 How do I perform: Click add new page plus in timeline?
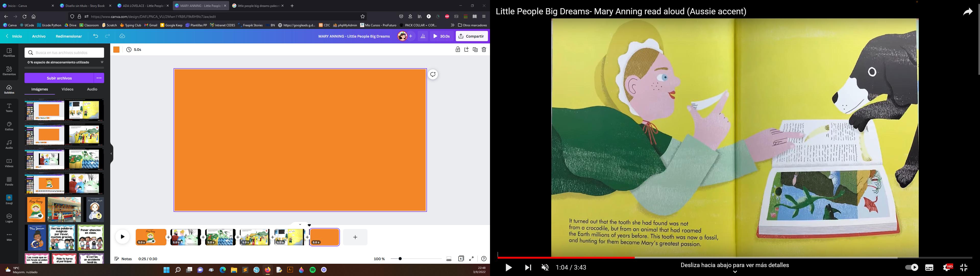coord(355,237)
